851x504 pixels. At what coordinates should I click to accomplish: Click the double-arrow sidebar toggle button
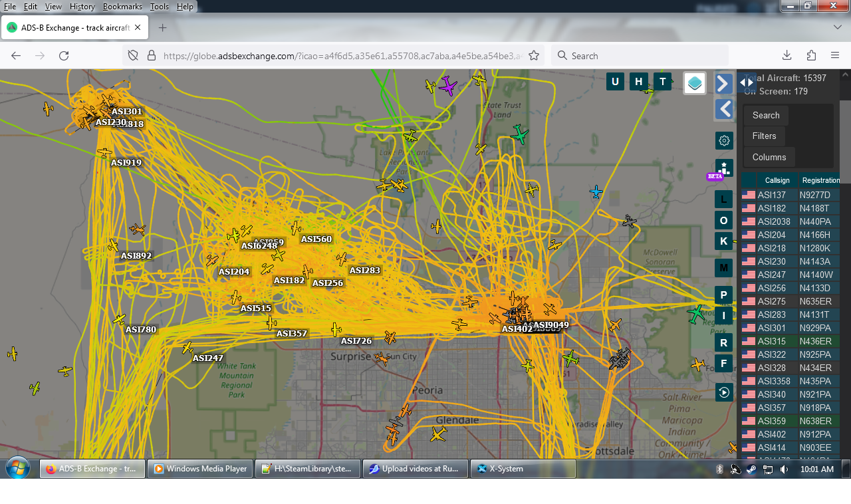point(747,82)
